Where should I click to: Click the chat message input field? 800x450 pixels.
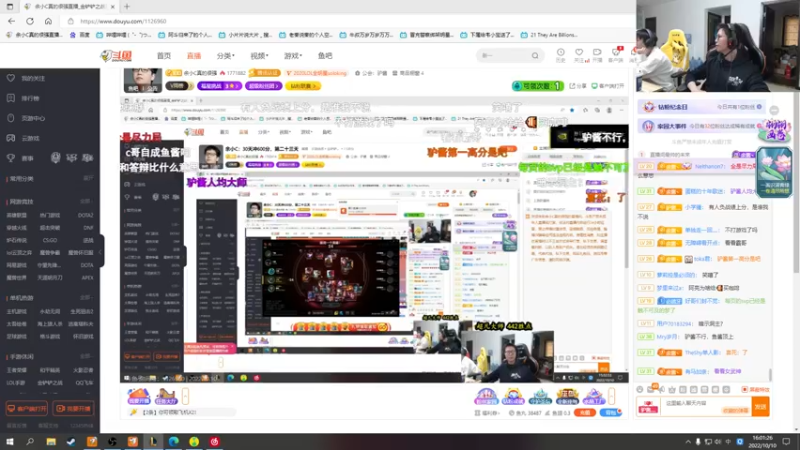click(708, 406)
